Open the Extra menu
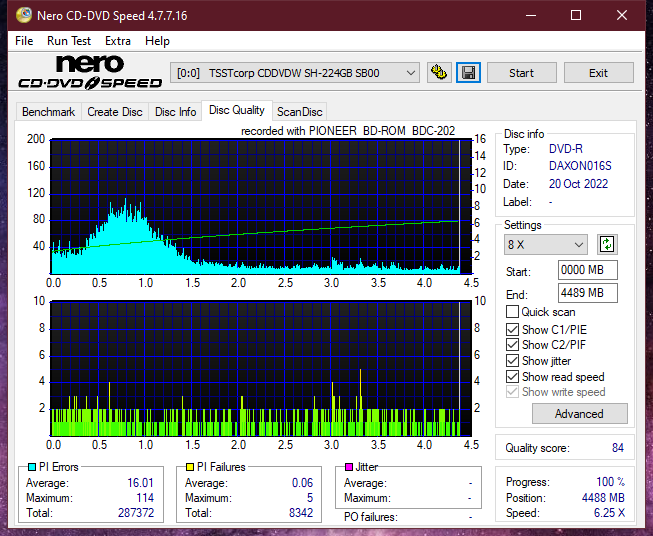The width and height of the screenshot is (653, 536). tap(118, 41)
